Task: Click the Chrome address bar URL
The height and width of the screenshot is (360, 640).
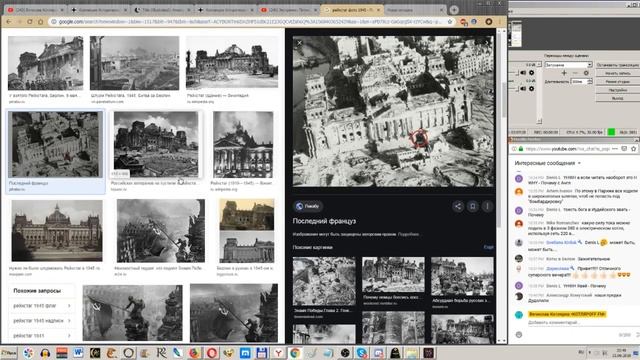Action: (x=250, y=22)
